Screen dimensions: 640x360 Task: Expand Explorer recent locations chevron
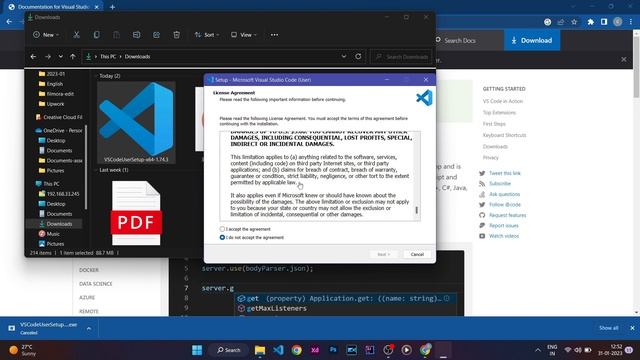tap(60, 56)
